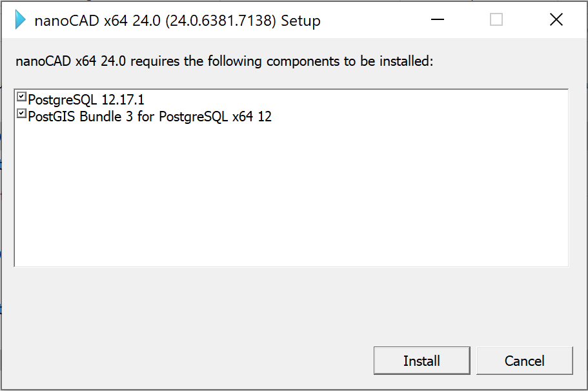Dismiss the dialog using the X button
Image resolution: width=588 pixels, height=391 pixels.
click(x=556, y=20)
